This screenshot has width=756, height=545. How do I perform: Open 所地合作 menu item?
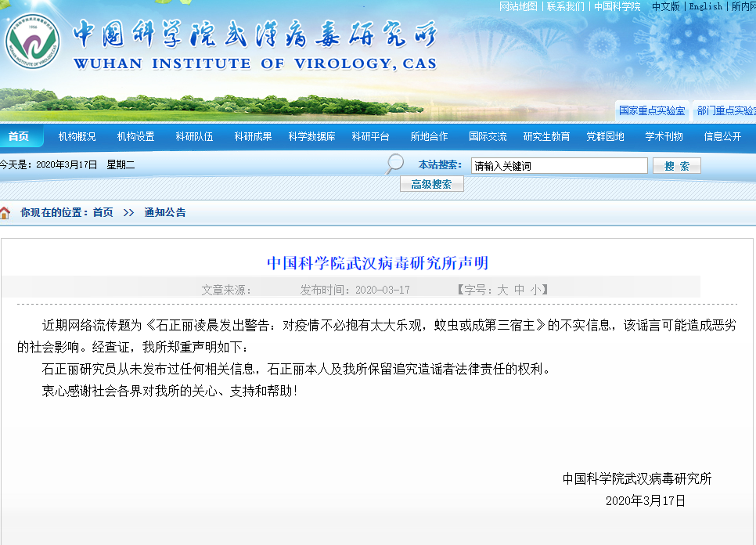(x=429, y=136)
